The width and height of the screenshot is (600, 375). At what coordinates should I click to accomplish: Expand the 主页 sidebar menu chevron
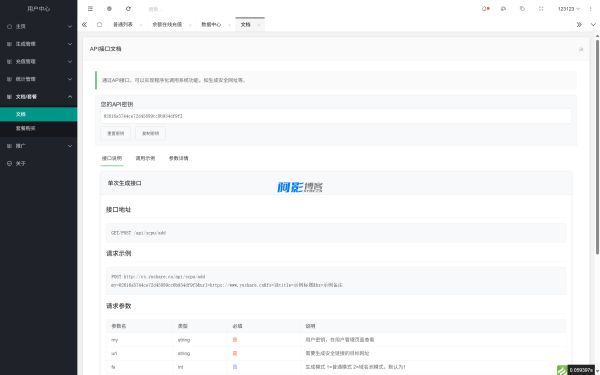click(x=70, y=26)
